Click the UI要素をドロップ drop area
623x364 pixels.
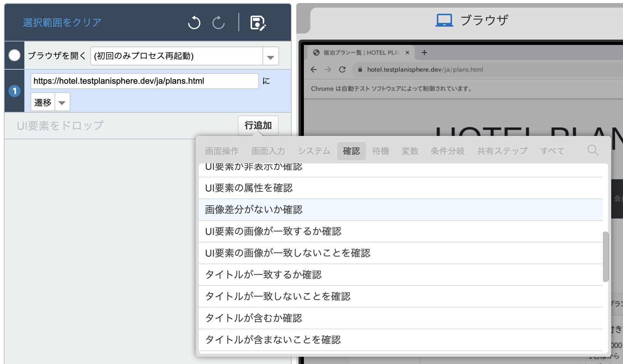[60, 126]
